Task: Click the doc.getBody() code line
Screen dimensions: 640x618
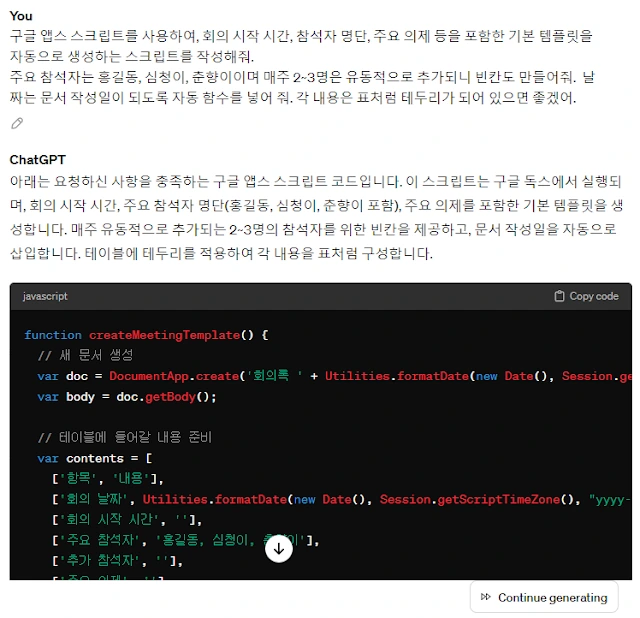Action: [127, 397]
